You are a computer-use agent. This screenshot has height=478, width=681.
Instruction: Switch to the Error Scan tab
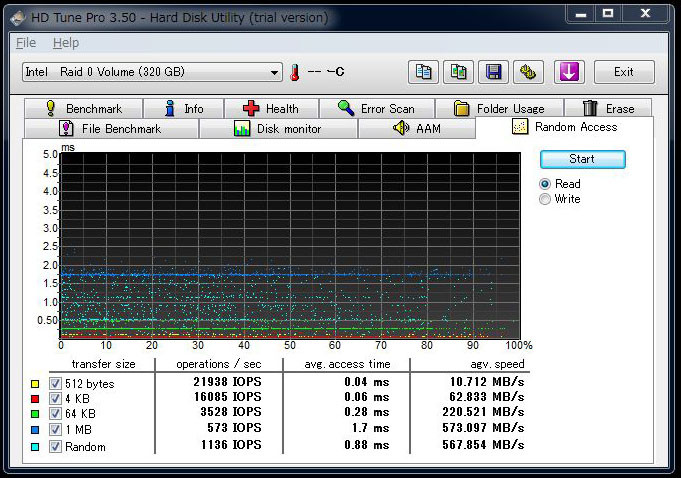[x=377, y=108]
